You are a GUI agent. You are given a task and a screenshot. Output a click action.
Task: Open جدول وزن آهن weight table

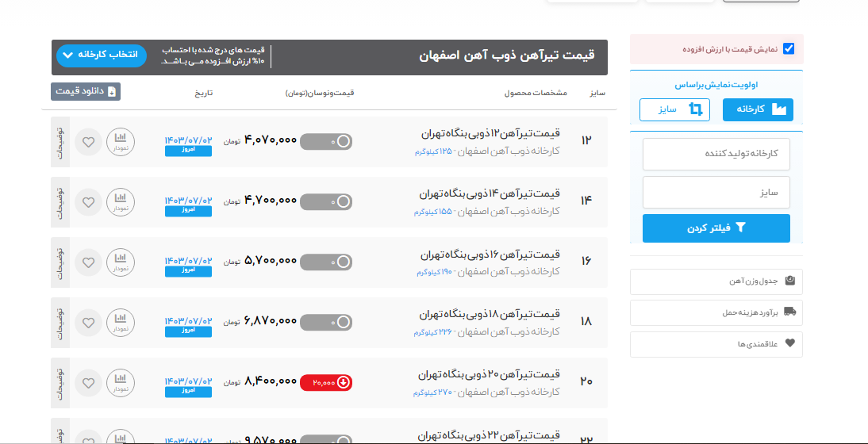[x=716, y=281]
